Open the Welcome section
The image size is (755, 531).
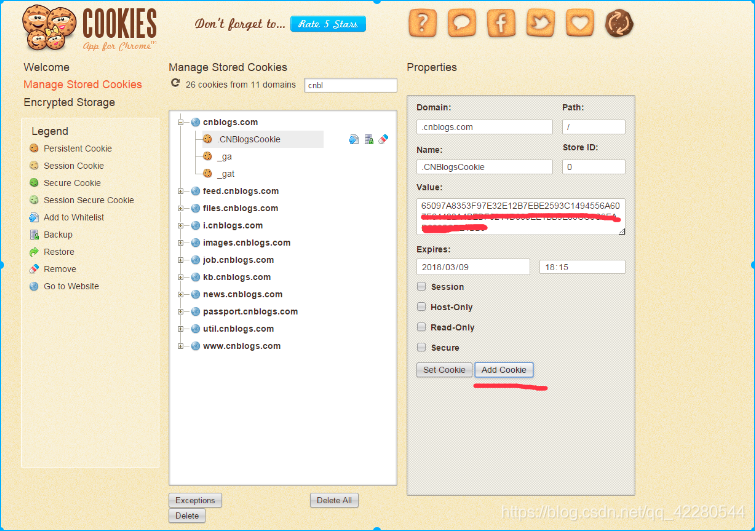[x=46, y=67]
